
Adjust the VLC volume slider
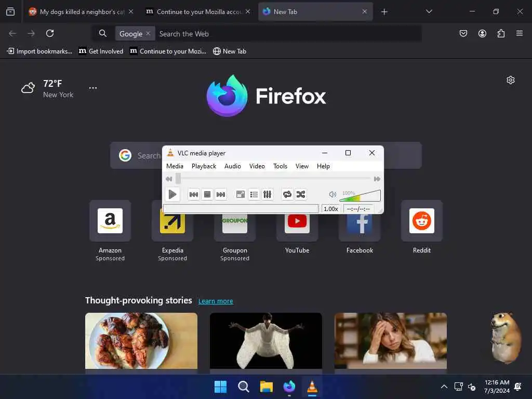[360, 195]
